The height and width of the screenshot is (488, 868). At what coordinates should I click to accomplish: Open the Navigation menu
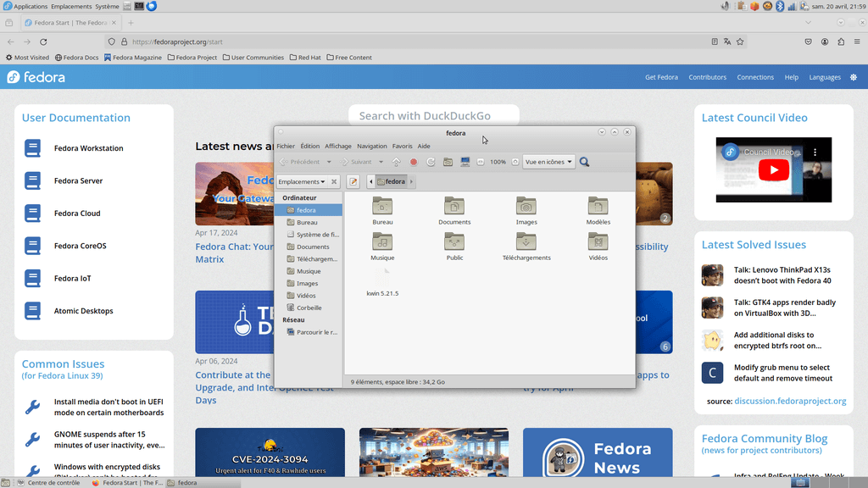[372, 146]
